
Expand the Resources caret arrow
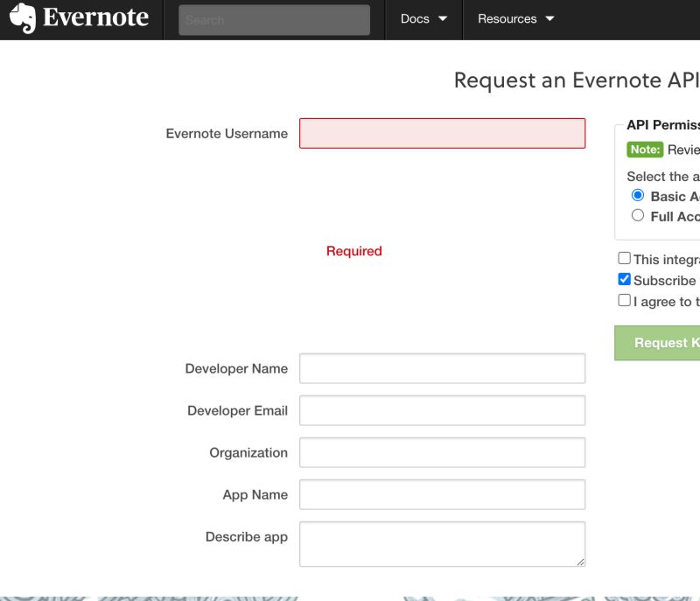click(x=549, y=18)
